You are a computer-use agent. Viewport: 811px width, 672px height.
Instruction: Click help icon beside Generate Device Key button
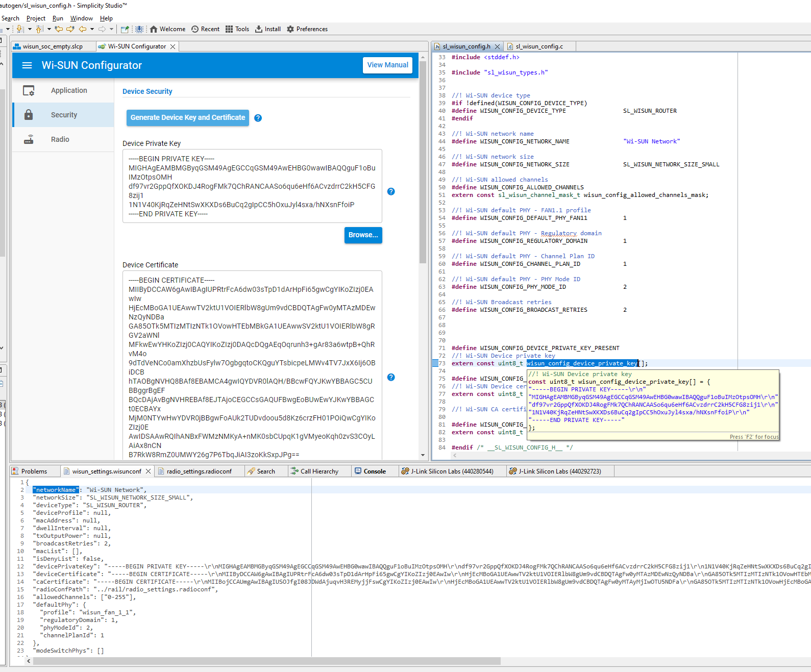click(x=258, y=118)
